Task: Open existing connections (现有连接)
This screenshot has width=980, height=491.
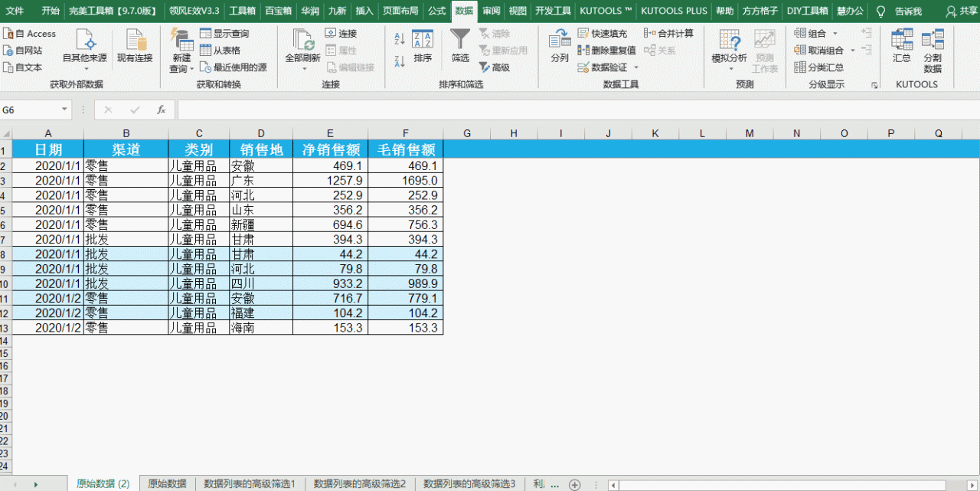Action: pyautogui.click(x=135, y=46)
